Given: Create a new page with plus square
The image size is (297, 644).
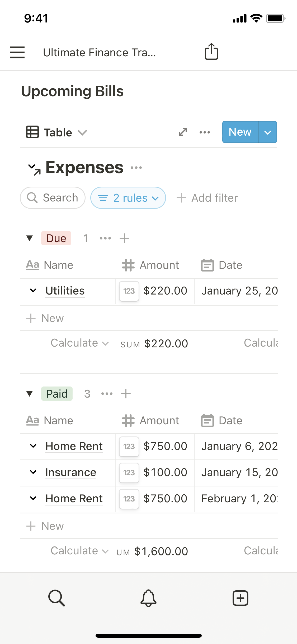Looking at the screenshot, I should click(x=240, y=598).
